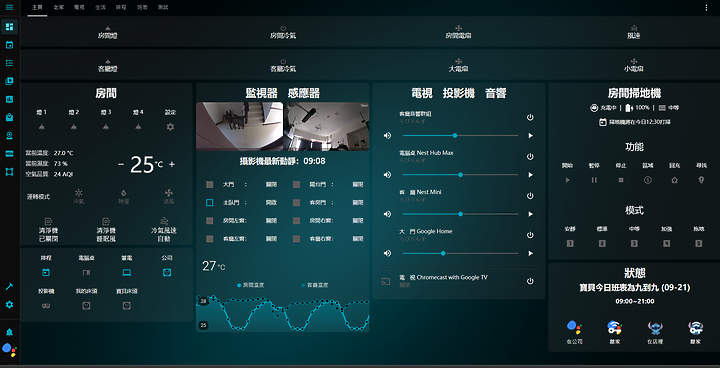Switch to the 主頁 tab
This screenshot has height=368, width=720.
[x=37, y=7]
